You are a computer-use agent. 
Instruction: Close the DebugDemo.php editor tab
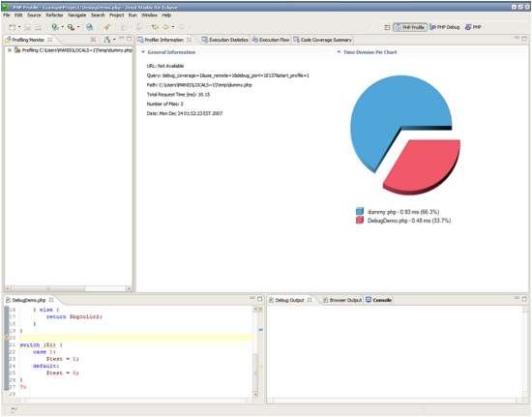coord(51,300)
